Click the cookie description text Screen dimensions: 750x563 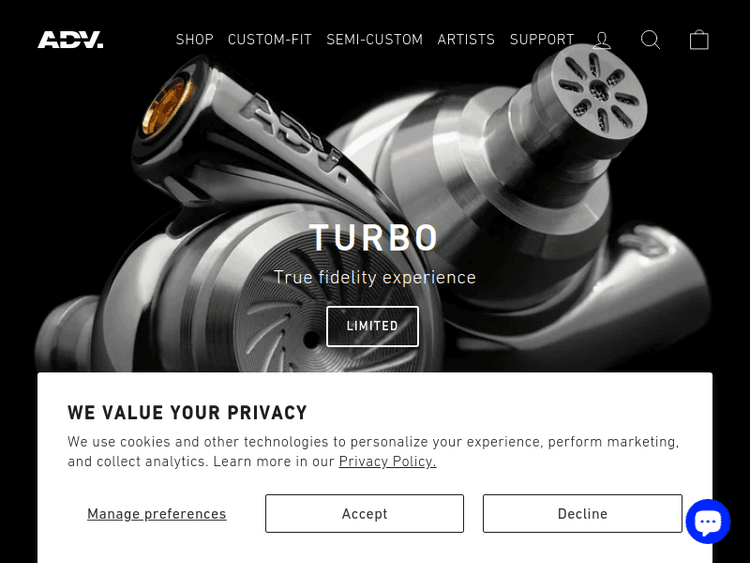coord(373,451)
